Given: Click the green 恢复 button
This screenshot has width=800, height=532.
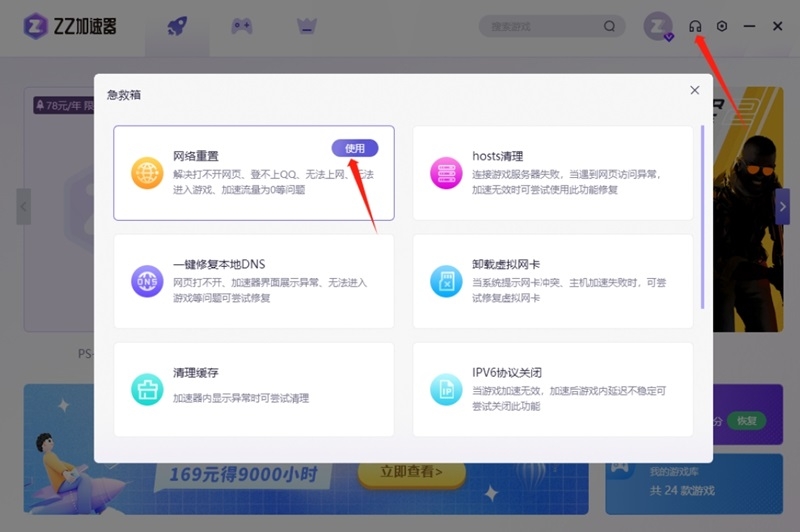Looking at the screenshot, I should point(746,421).
